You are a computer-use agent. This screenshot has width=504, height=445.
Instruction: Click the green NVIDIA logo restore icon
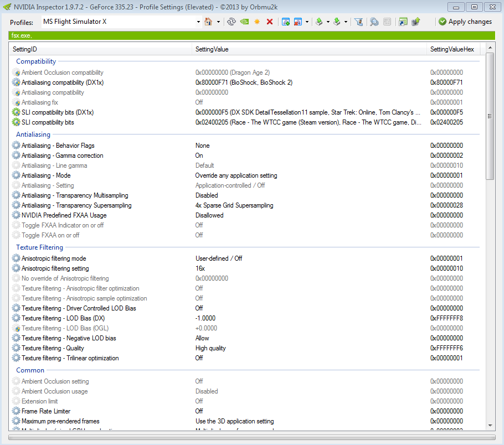[x=245, y=22]
